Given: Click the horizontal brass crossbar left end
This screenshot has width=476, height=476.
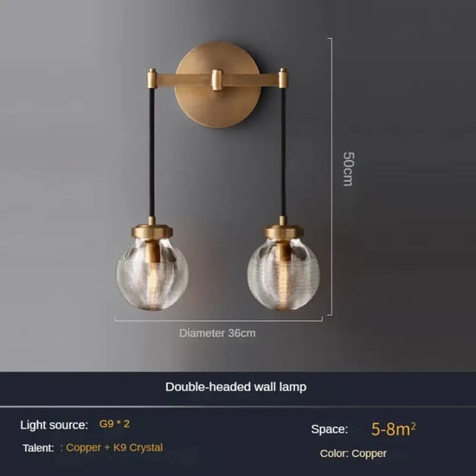Looking at the screenshot, I should [x=152, y=78].
